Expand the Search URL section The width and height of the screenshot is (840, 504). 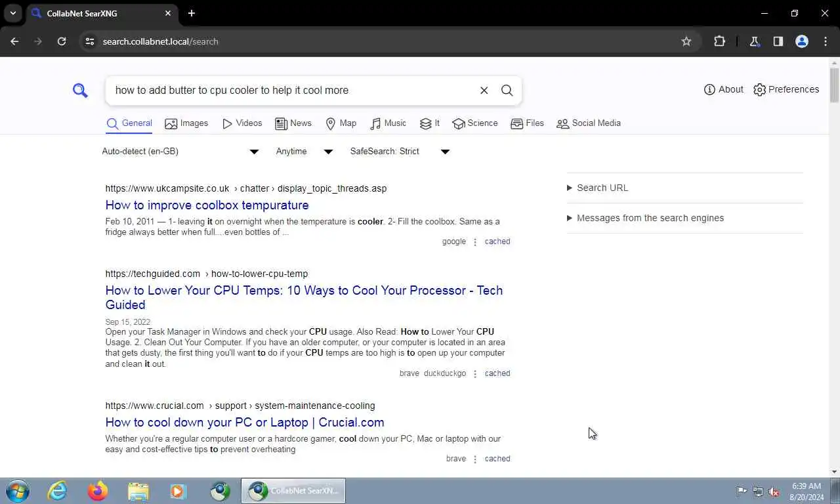tap(597, 188)
